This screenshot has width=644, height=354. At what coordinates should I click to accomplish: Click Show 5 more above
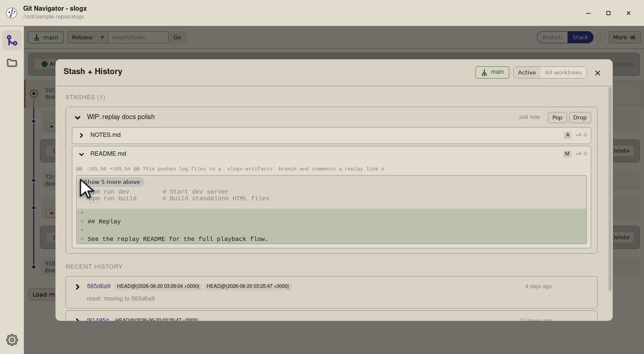tap(112, 182)
